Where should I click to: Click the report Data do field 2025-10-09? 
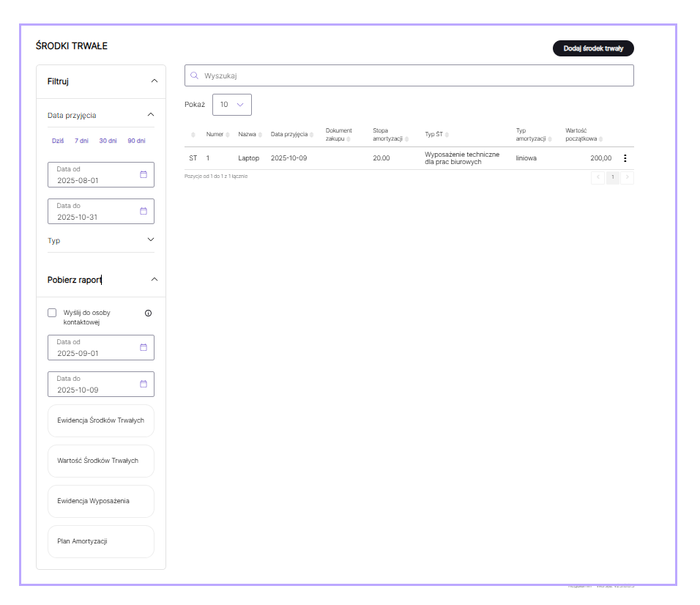pyautogui.click(x=101, y=384)
